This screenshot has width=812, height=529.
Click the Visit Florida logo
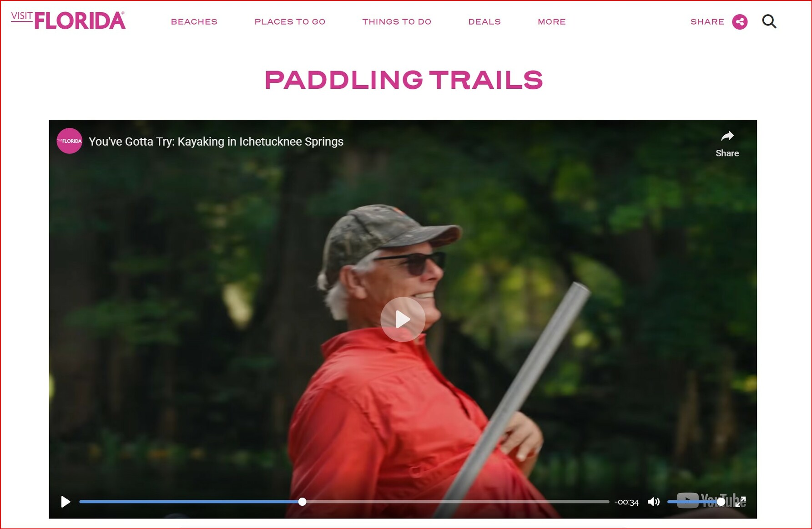click(x=68, y=20)
